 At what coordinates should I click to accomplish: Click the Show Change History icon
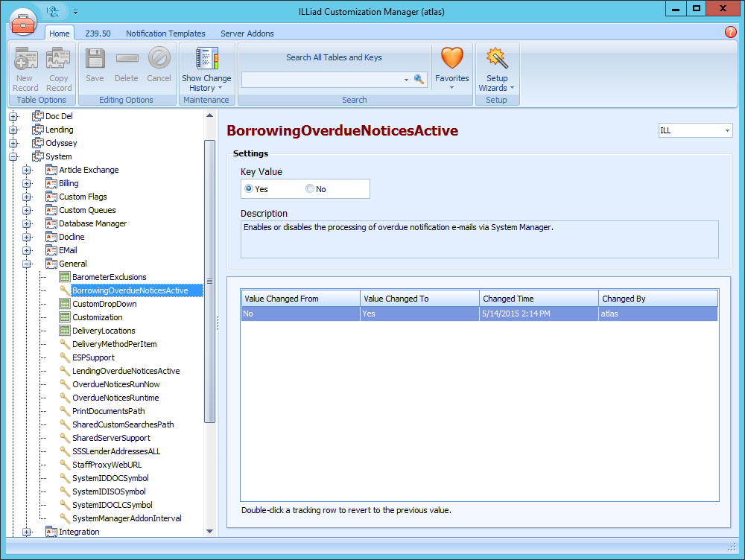click(x=206, y=59)
